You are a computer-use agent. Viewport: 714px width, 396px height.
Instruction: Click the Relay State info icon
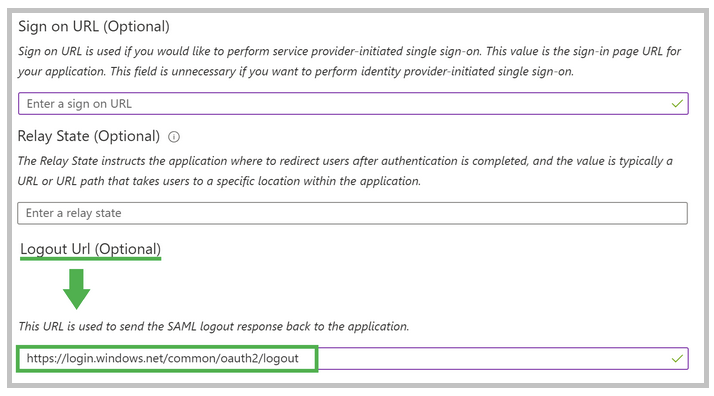(x=174, y=137)
